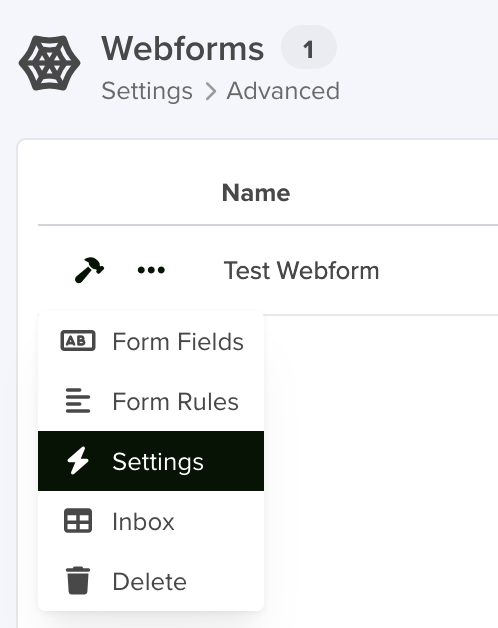The height and width of the screenshot is (628, 498).
Task: Click the lines icon next to Form Rules
Action: [x=78, y=401]
